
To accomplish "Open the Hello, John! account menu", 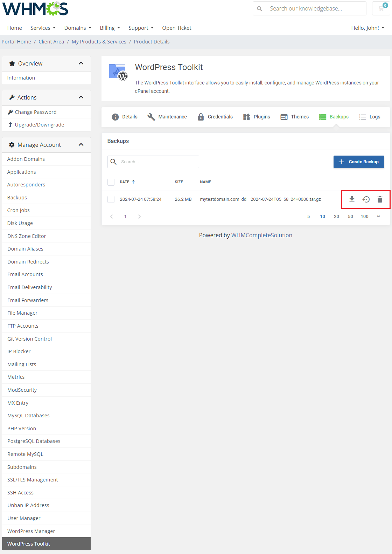I will pos(368,28).
